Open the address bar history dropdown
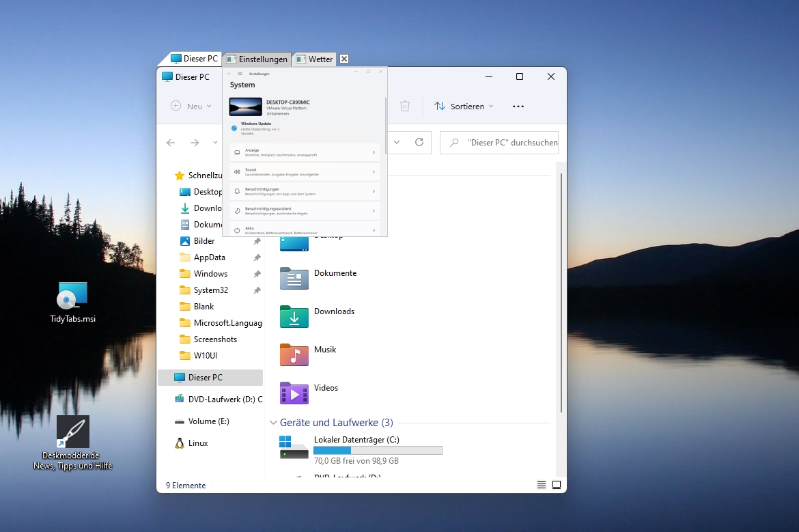799x532 pixels. coord(397,142)
